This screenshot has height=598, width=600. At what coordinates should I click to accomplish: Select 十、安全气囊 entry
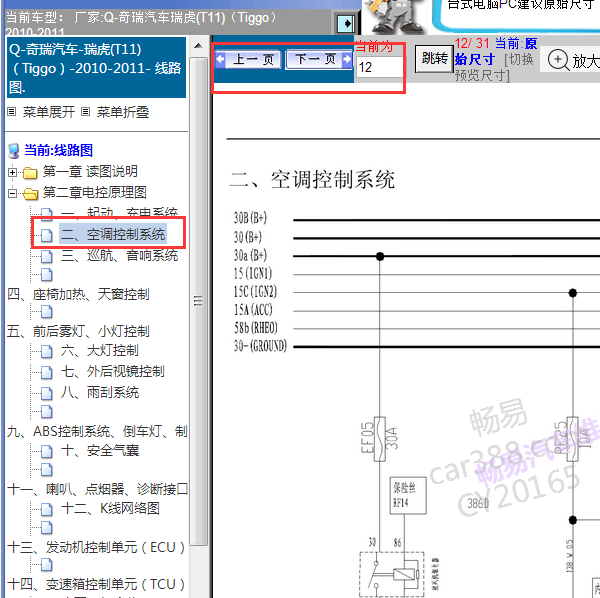99,451
